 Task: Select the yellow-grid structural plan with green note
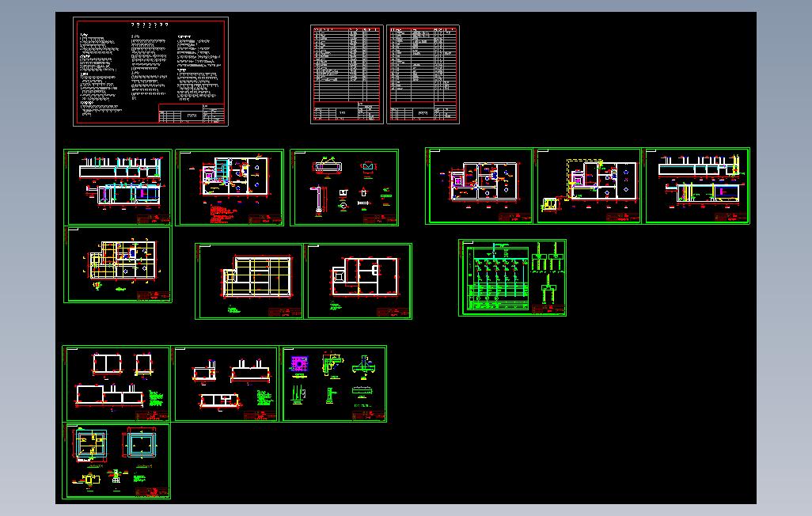249,281
